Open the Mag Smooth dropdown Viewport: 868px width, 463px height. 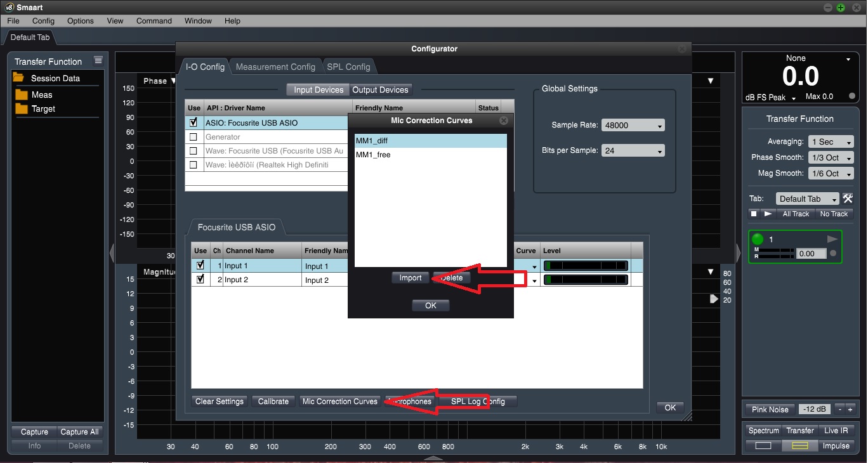coord(831,174)
